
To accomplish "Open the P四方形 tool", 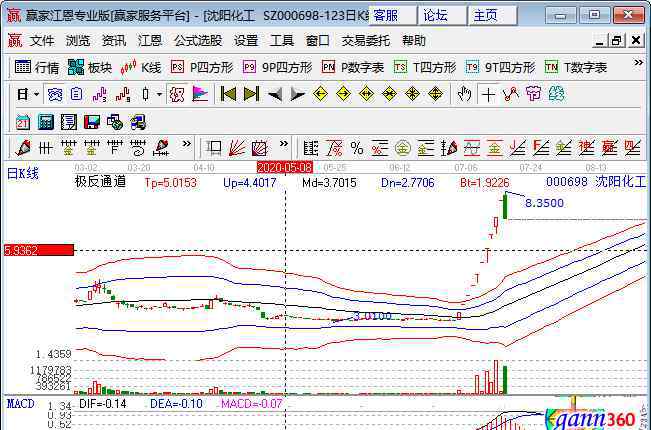I will coord(202,67).
